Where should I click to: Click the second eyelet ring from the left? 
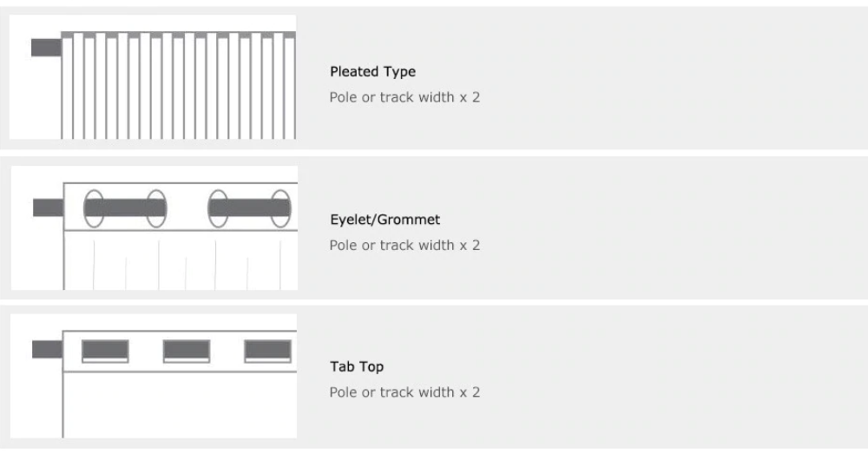coord(156,208)
